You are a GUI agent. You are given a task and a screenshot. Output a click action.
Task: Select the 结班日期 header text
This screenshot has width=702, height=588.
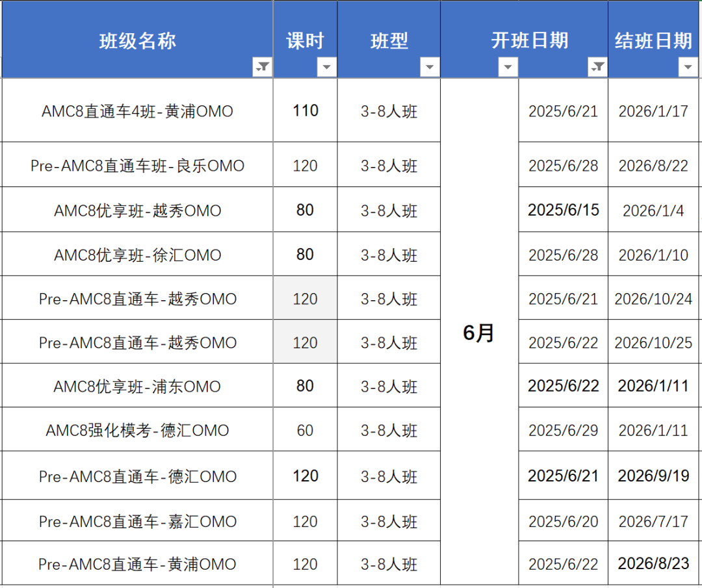point(653,41)
